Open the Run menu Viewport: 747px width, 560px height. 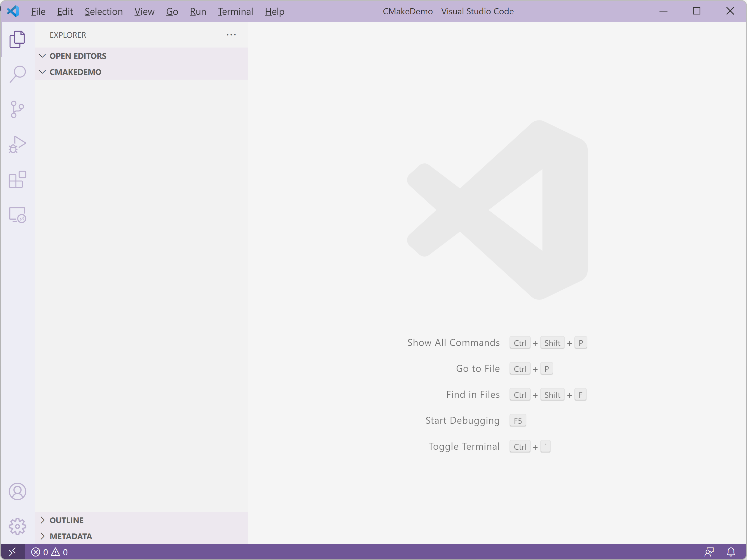tap(198, 11)
